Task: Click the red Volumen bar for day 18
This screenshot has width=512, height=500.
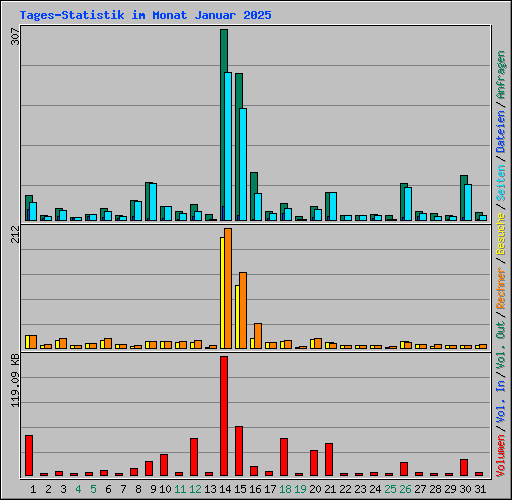Action: coord(284,457)
